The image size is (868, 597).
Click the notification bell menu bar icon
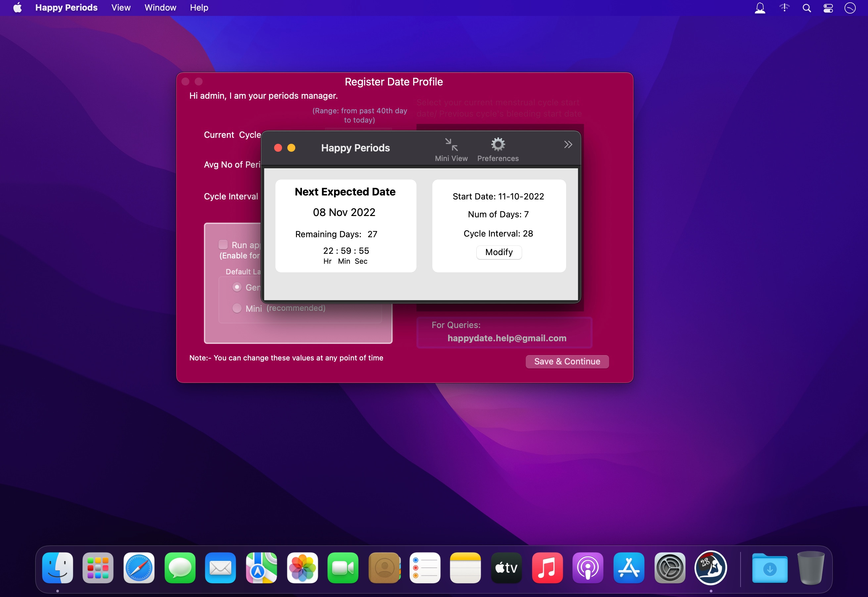pyautogui.click(x=760, y=8)
